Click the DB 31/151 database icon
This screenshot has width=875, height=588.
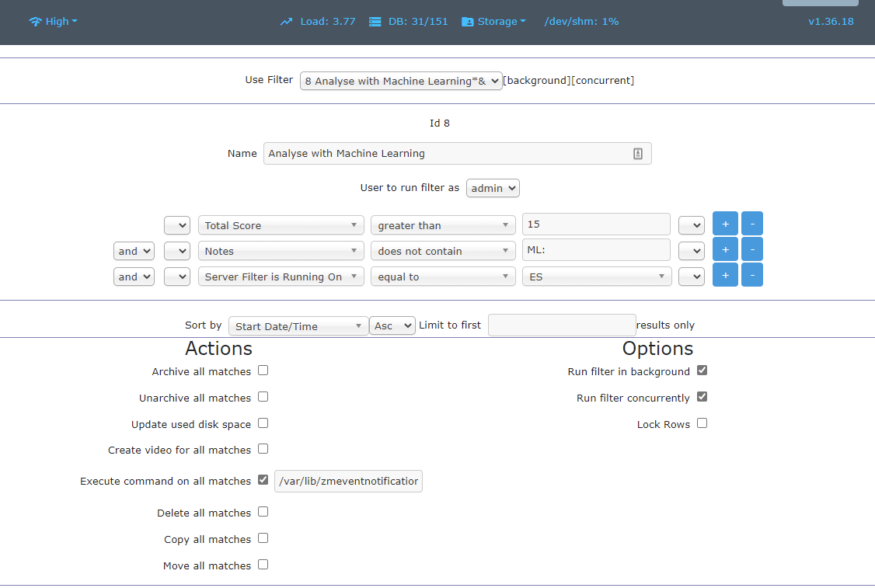[x=375, y=22]
